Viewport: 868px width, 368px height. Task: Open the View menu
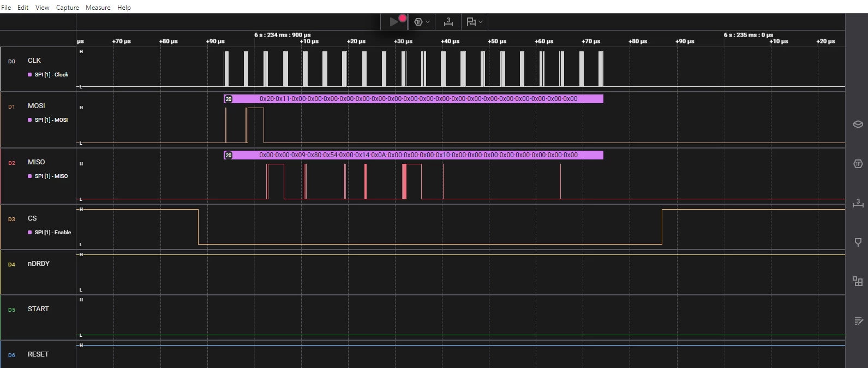(42, 8)
